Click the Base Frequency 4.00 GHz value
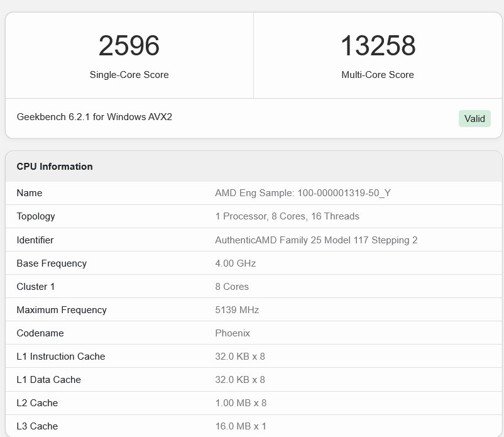This screenshot has width=504, height=437. click(235, 263)
